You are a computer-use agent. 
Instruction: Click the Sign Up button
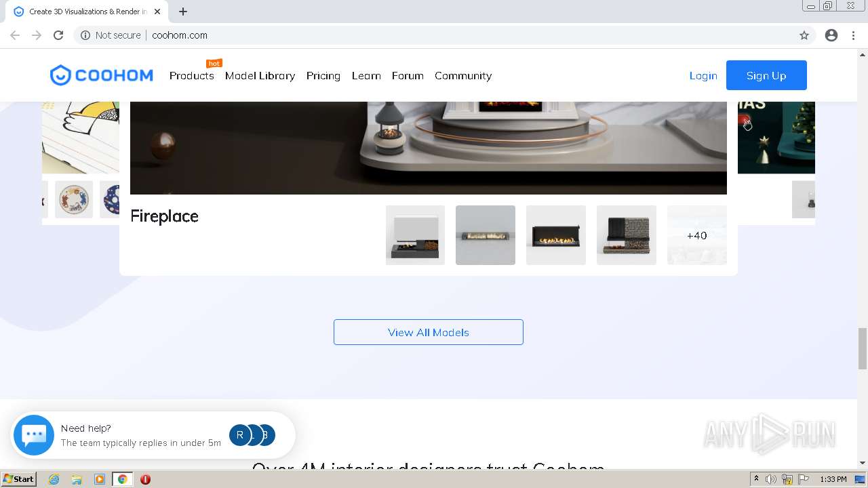pyautogui.click(x=766, y=75)
